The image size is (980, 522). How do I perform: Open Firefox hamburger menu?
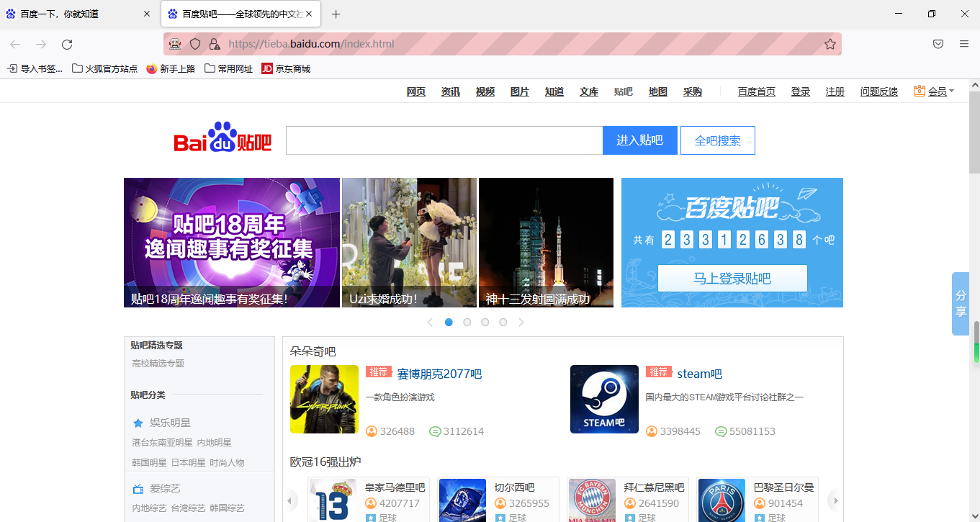[x=964, y=44]
